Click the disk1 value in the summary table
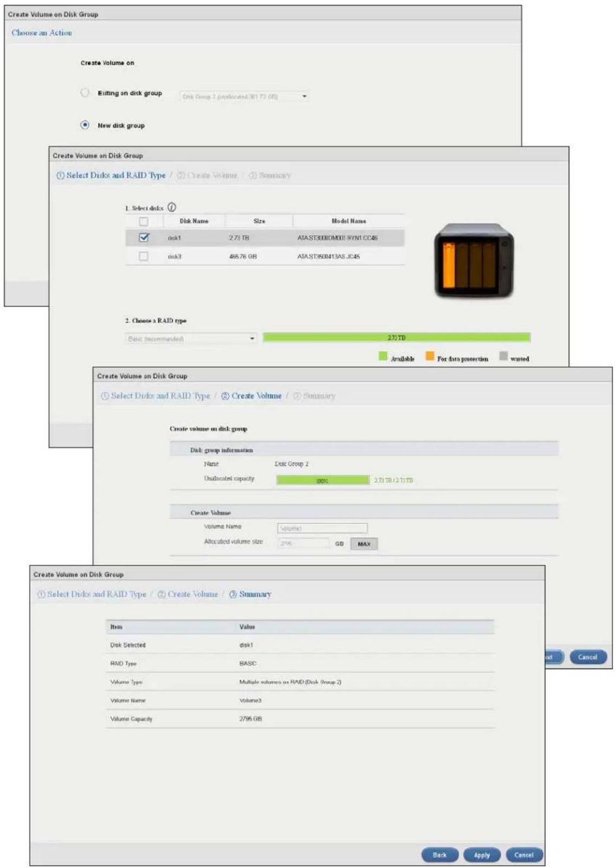 coord(247,645)
